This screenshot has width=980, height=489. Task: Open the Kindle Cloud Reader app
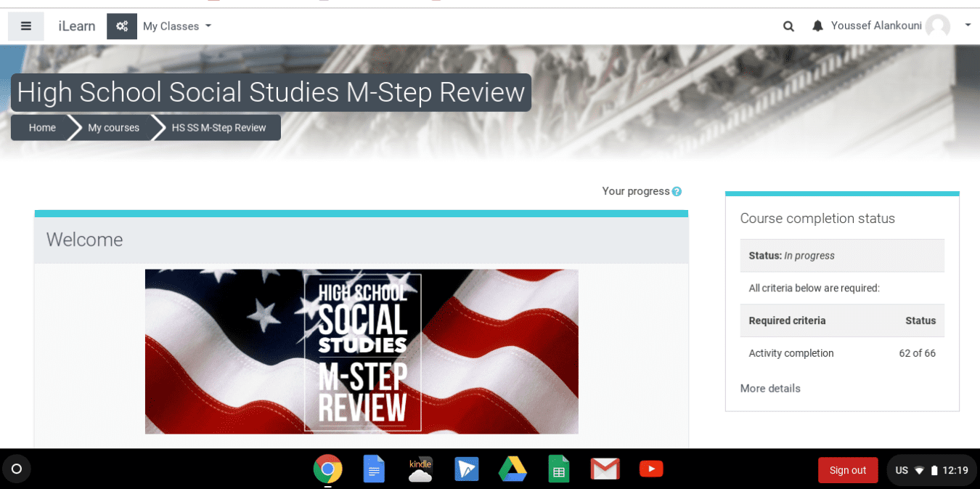420,469
